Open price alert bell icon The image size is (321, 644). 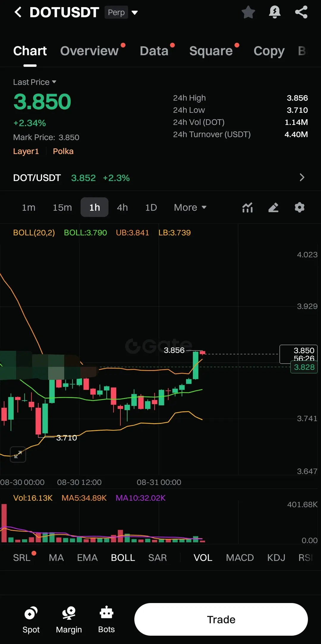point(275,12)
